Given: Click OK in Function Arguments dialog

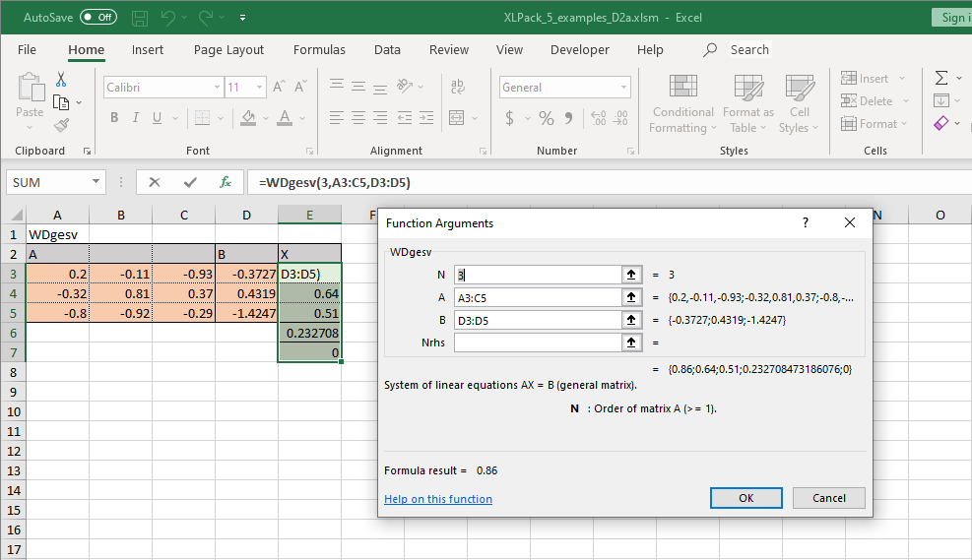Looking at the screenshot, I should click(745, 498).
